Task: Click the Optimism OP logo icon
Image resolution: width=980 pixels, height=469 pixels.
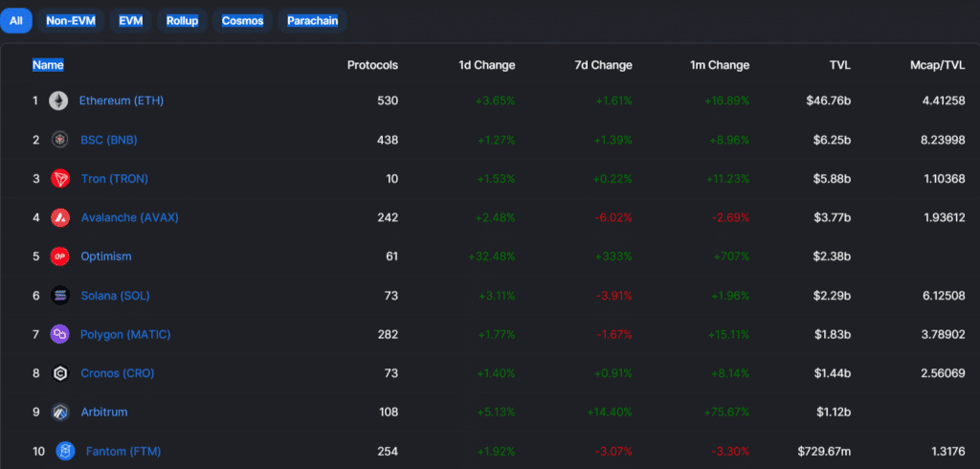Action: pos(60,257)
